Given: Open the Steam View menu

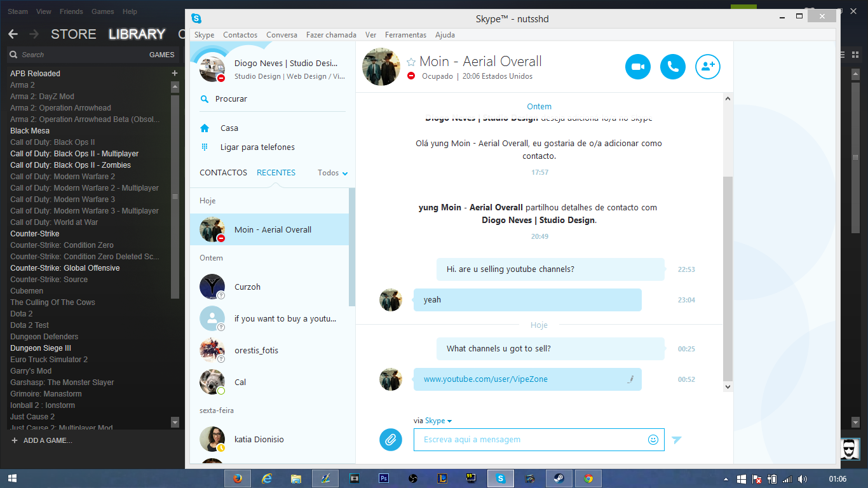Looking at the screenshot, I should 44,11.
